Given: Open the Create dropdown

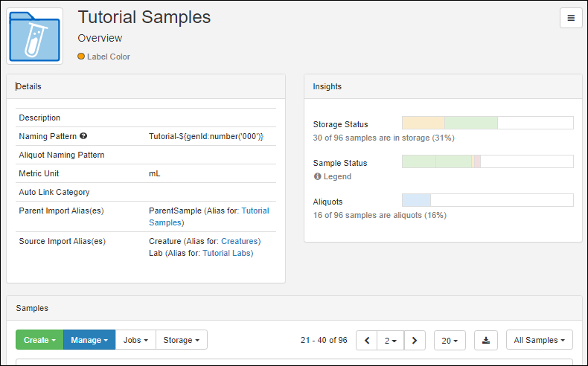Looking at the screenshot, I should click(x=39, y=340).
